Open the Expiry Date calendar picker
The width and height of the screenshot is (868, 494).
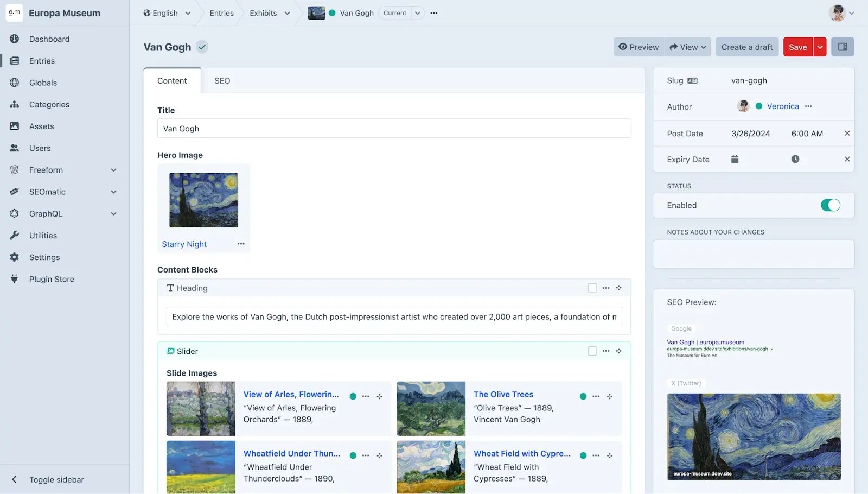(x=735, y=159)
